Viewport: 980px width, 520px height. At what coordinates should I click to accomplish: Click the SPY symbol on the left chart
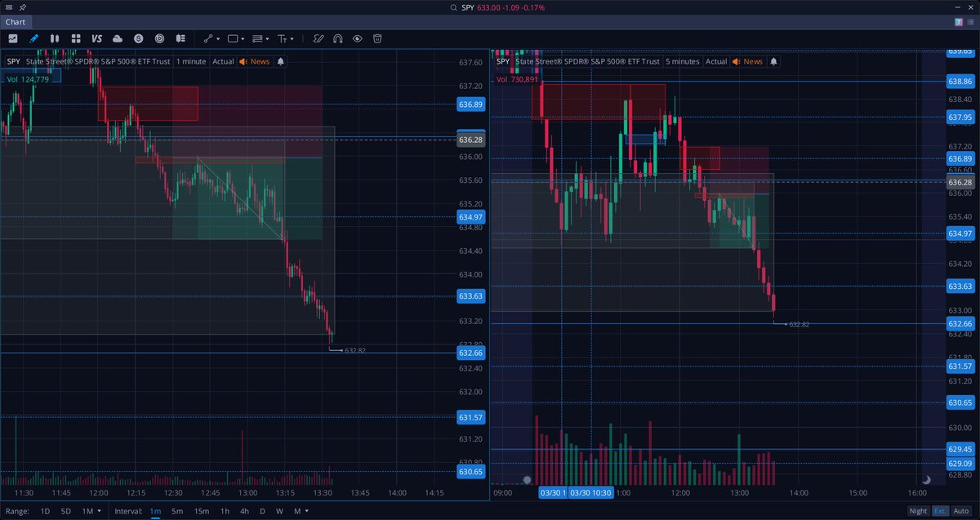13,61
